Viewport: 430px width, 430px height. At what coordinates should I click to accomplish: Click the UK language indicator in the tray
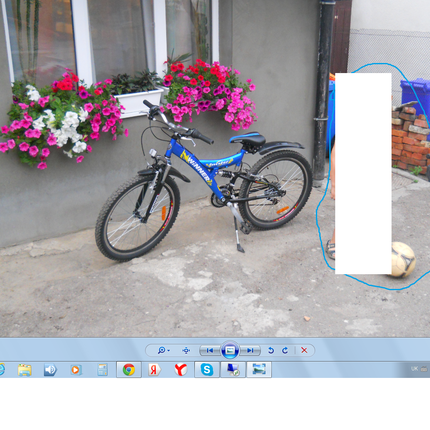[414, 369]
